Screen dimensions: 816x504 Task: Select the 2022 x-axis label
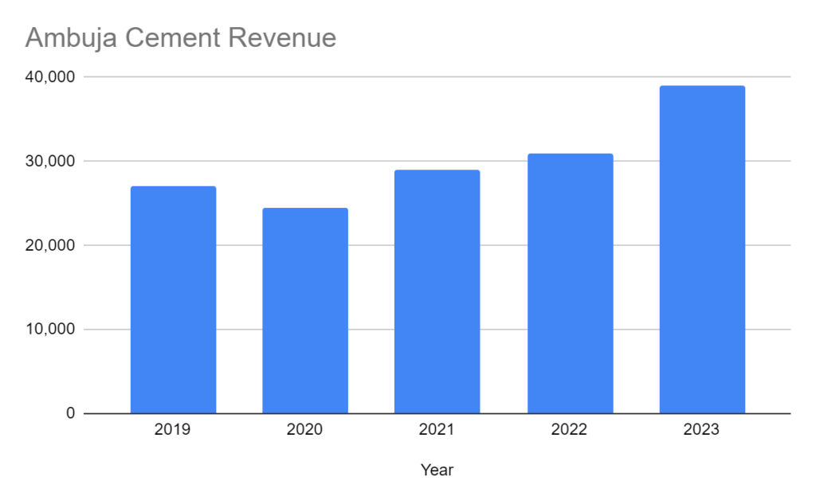(570, 430)
